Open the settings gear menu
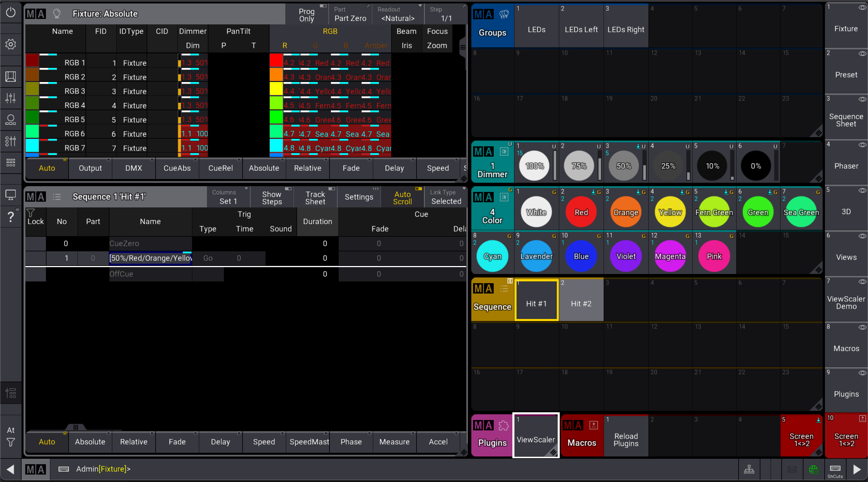The image size is (868, 482). coord(11,44)
